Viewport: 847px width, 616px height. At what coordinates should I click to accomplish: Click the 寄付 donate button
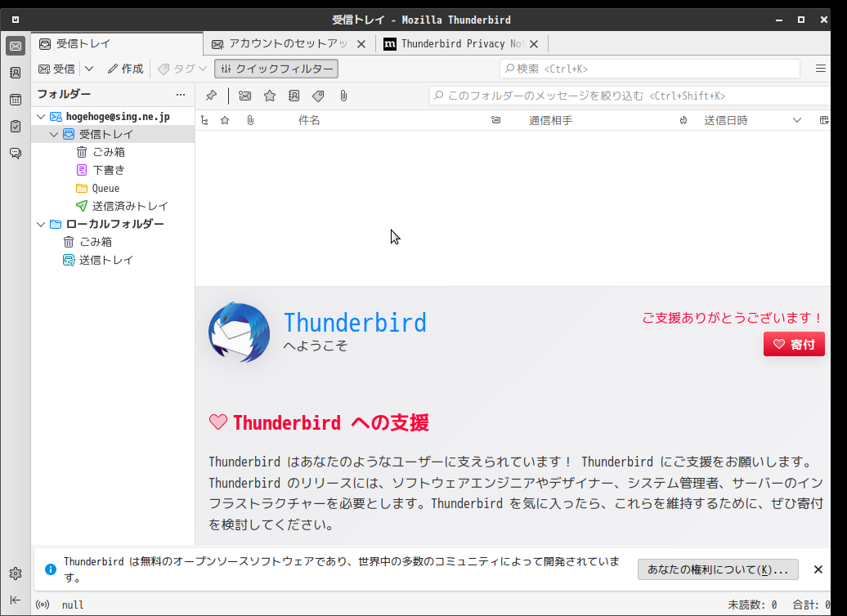tap(794, 344)
